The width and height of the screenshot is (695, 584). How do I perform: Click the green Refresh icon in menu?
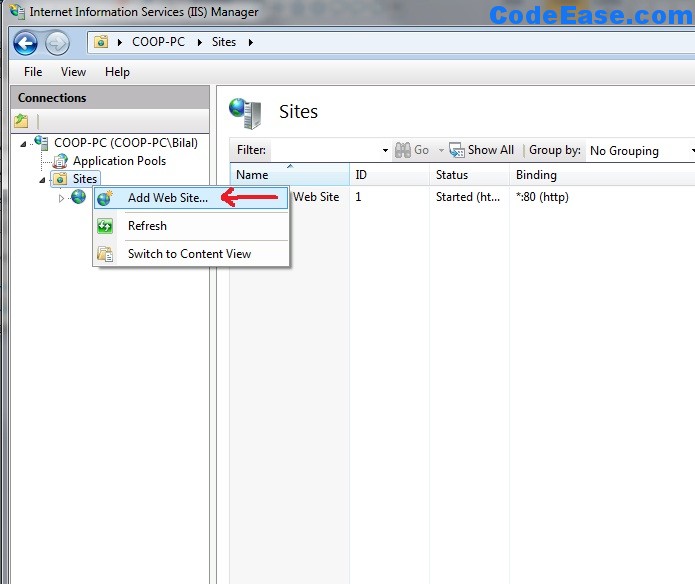click(x=105, y=226)
